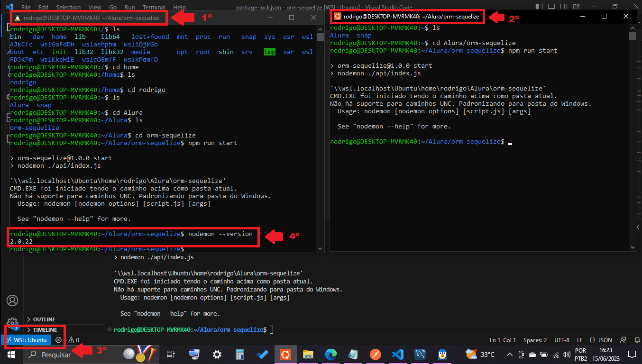Toggle VS Code bottom panel layout icon
The image size is (642, 364).
point(551,7)
